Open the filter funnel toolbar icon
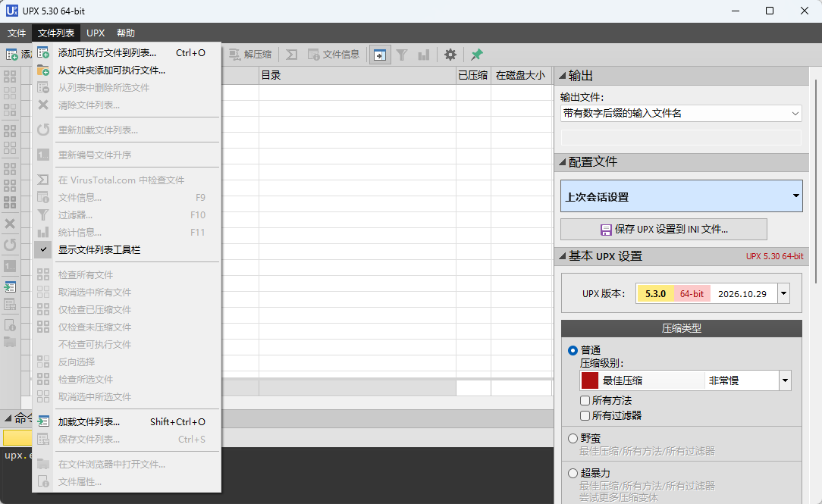The image size is (822, 504). (402, 55)
